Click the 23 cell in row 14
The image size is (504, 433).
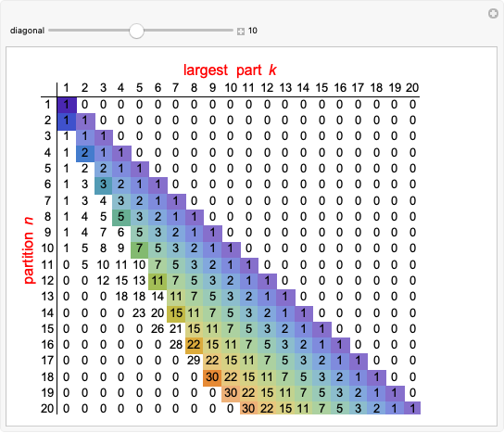pos(139,313)
